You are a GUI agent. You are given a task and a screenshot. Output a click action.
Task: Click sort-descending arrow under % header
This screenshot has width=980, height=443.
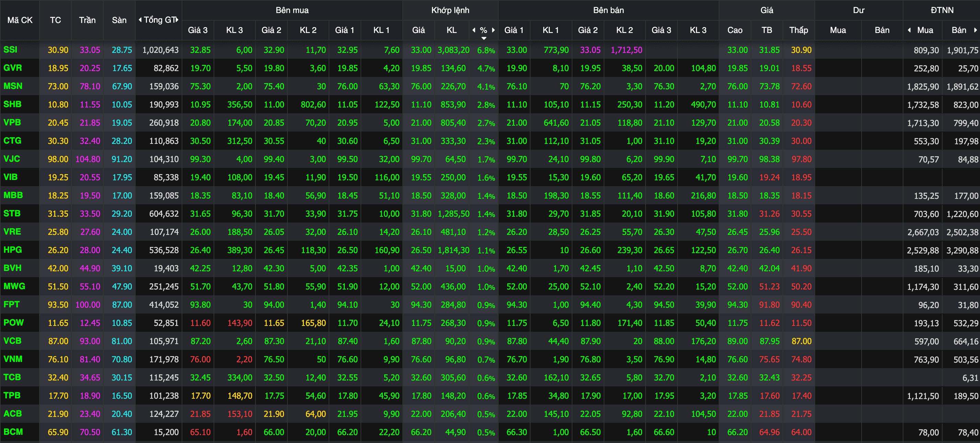click(483, 38)
